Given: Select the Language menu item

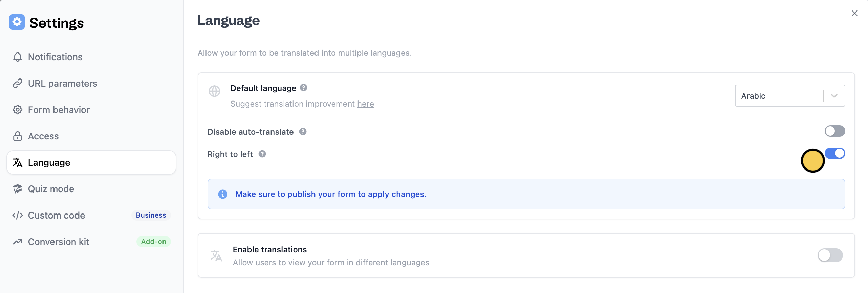Looking at the screenshot, I should (x=91, y=162).
